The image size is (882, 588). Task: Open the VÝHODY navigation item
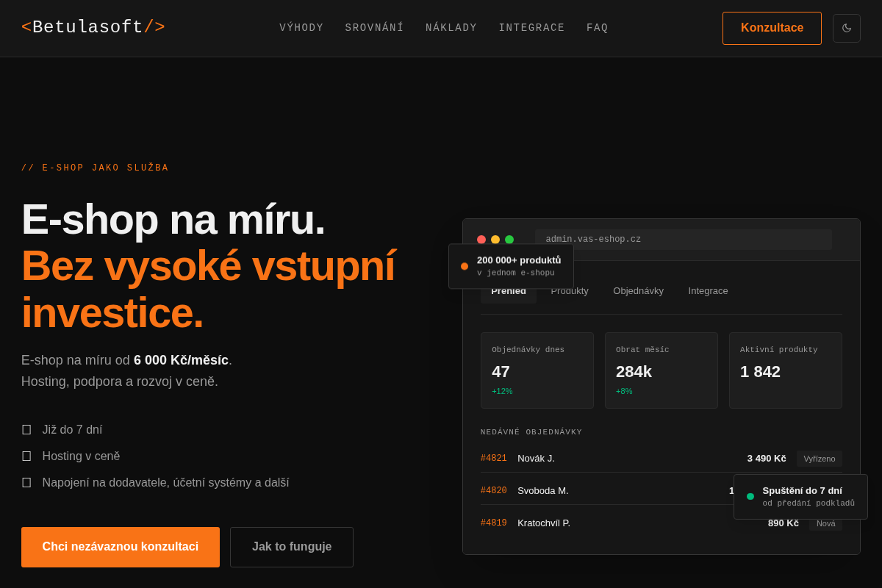coord(301,28)
